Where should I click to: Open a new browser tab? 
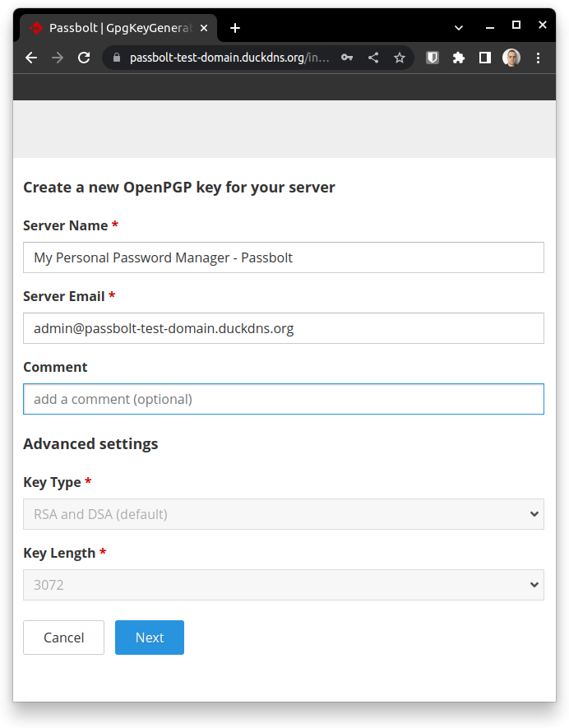235,28
